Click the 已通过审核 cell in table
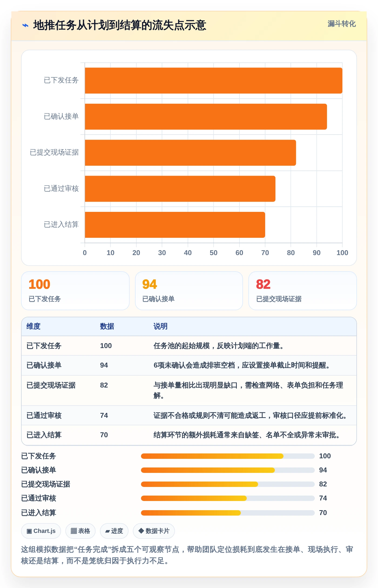Image resolution: width=378 pixels, height=588 pixels. coord(44,415)
